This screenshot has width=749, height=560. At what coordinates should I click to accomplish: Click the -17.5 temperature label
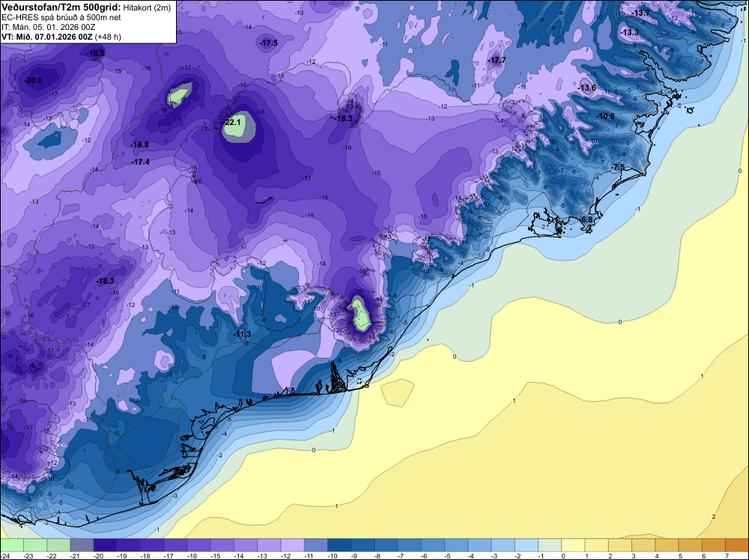click(268, 43)
